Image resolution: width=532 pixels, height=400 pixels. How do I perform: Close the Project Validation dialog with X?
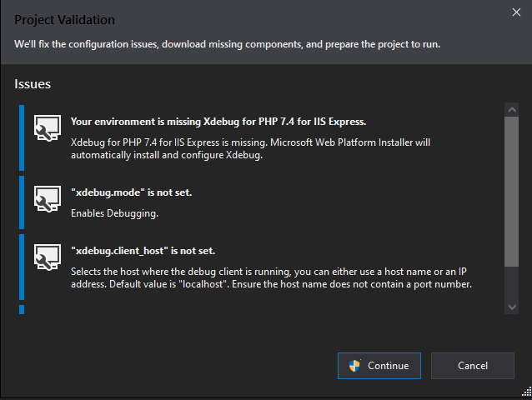pos(516,12)
